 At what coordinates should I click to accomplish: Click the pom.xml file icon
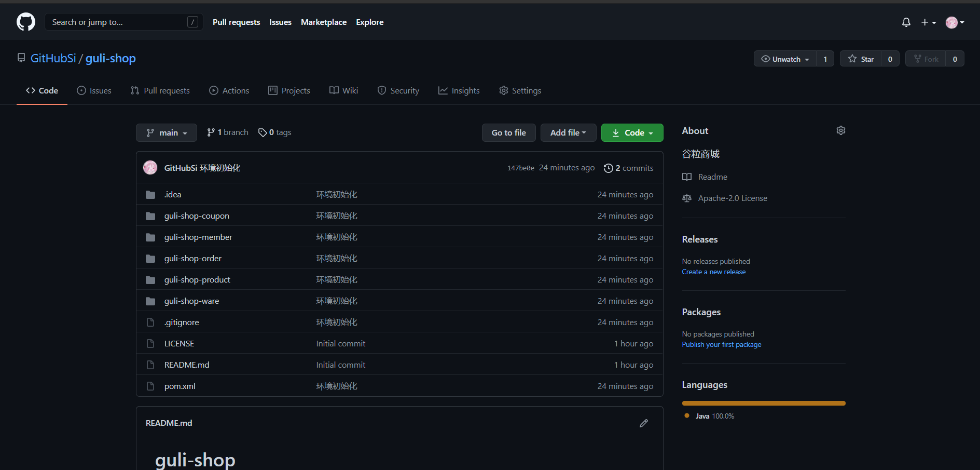(x=150, y=386)
